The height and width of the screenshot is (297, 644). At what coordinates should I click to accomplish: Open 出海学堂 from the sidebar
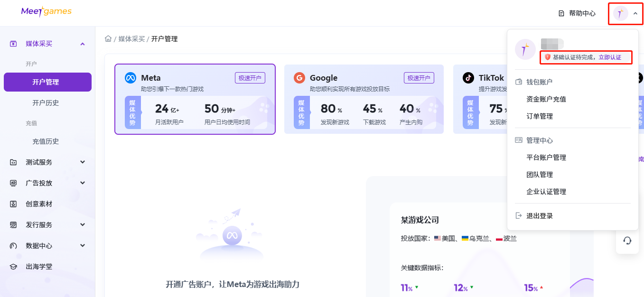pos(39,267)
